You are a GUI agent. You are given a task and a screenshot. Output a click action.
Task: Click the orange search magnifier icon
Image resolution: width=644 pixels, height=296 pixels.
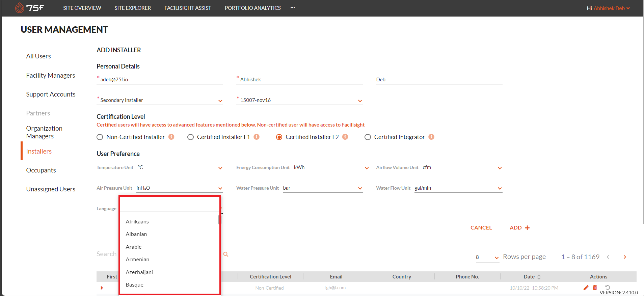point(226,254)
